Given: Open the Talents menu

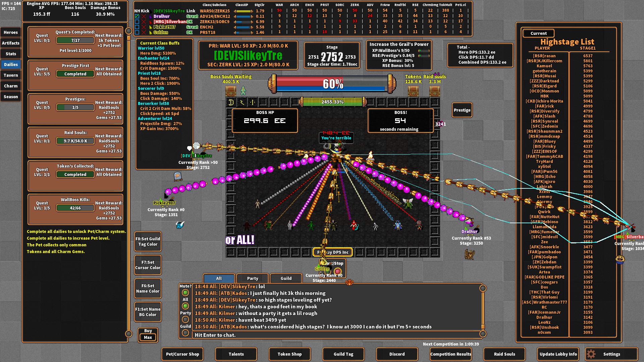Looking at the screenshot, I should (236, 354).
